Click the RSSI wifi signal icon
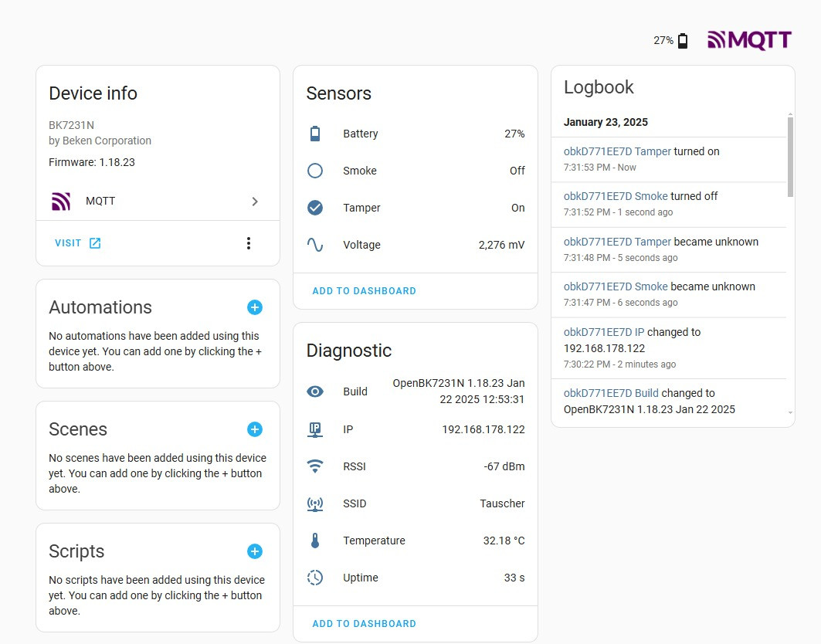 click(315, 466)
